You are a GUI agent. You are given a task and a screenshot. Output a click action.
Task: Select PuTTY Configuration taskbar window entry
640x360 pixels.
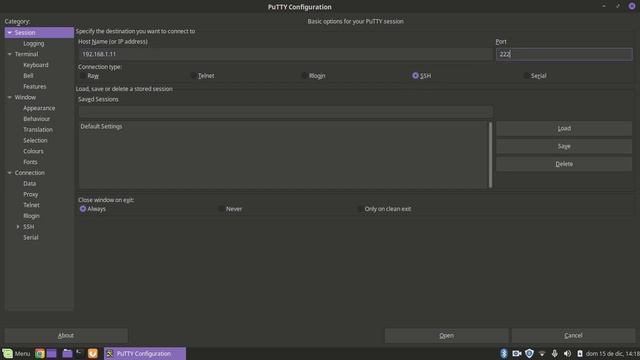click(x=145, y=353)
